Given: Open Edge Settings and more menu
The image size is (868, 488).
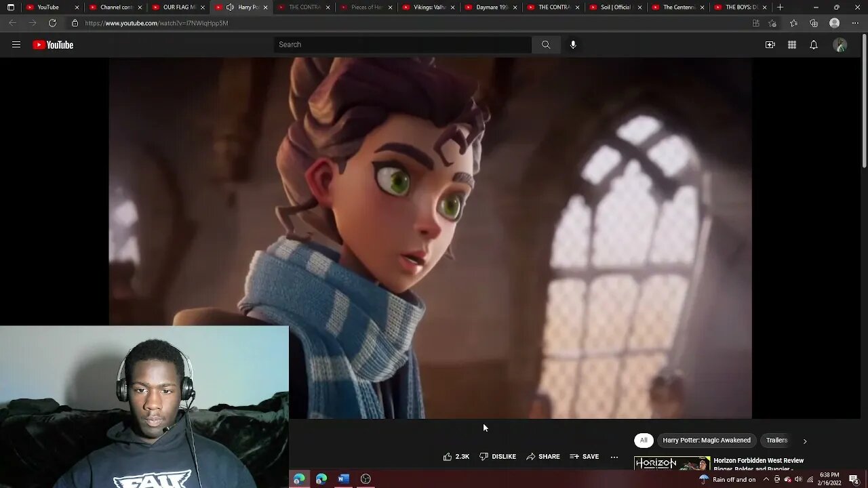Looking at the screenshot, I should pos(855,23).
